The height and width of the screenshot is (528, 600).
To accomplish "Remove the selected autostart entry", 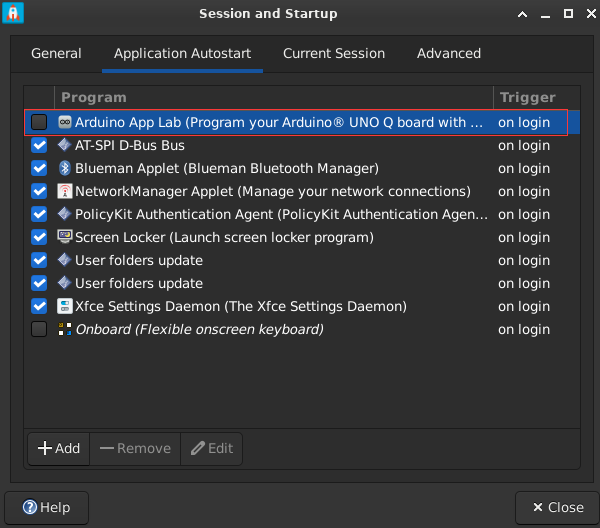I will tap(135, 448).
